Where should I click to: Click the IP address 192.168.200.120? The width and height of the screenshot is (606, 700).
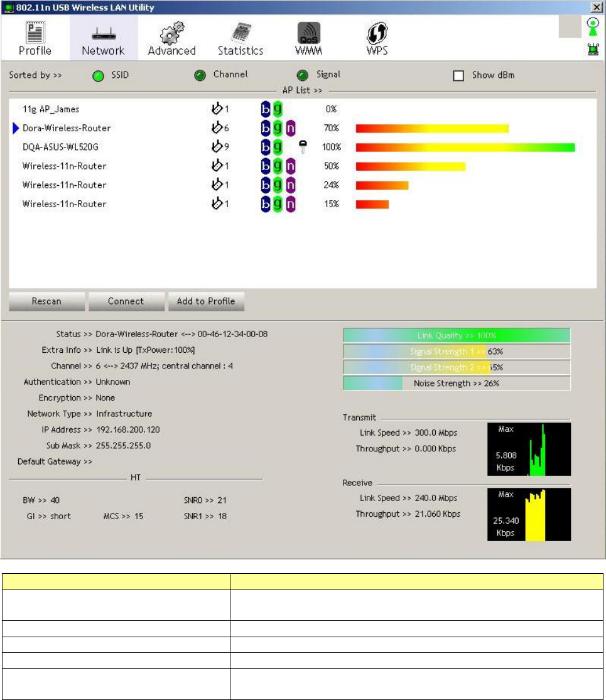tap(127, 429)
